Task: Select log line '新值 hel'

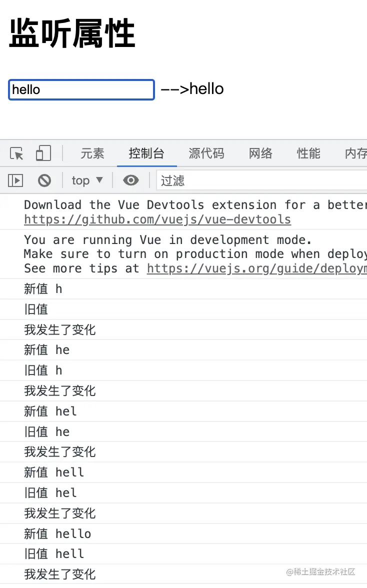Action: coord(50,411)
